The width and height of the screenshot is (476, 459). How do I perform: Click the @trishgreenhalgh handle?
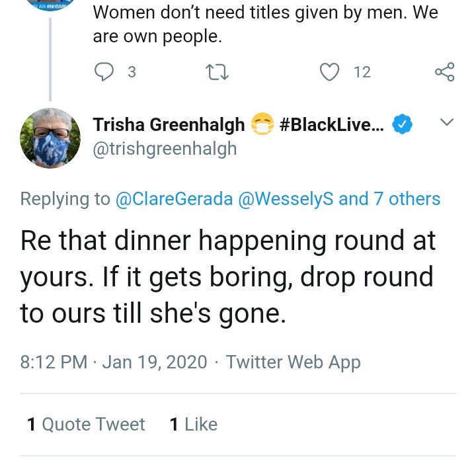tap(165, 149)
